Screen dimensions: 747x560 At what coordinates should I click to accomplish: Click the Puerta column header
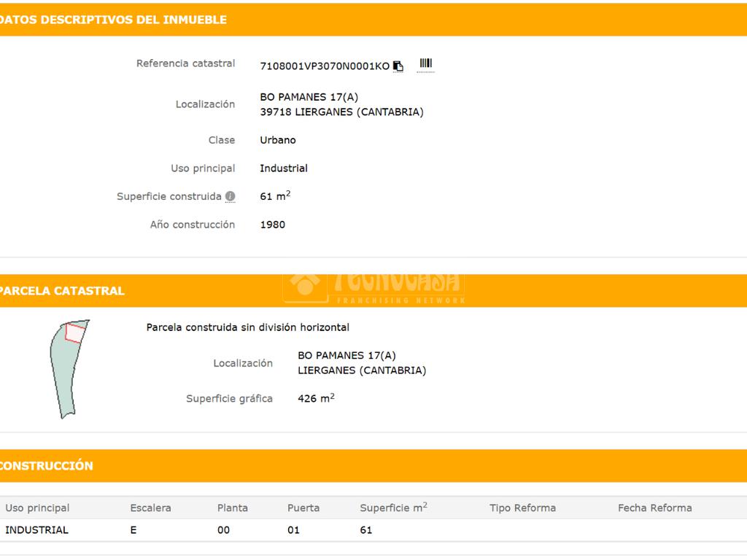point(303,507)
